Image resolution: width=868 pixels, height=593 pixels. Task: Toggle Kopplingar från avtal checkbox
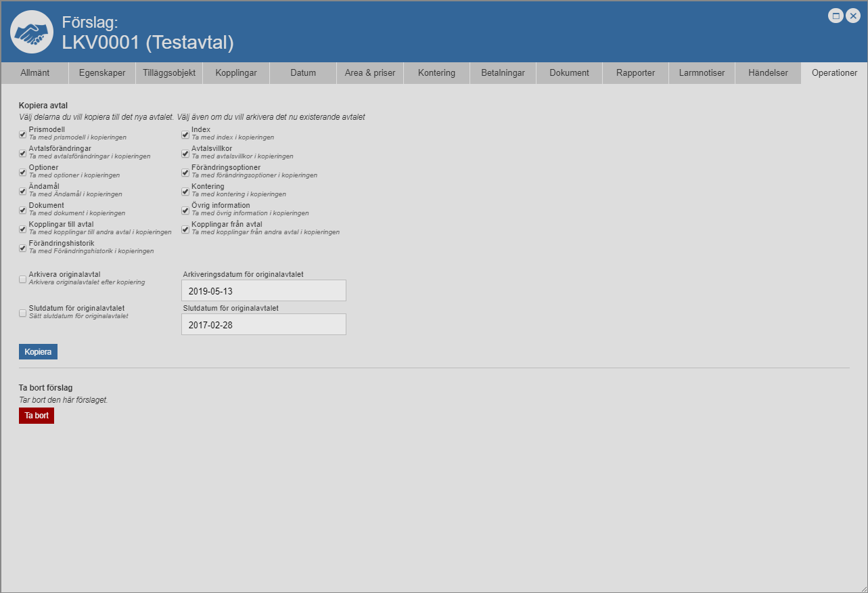pyautogui.click(x=185, y=229)
